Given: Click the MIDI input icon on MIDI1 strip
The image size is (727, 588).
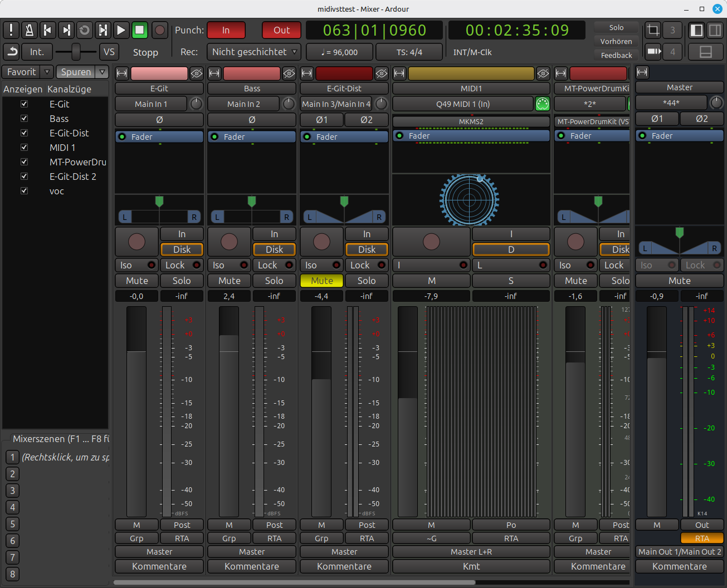Looking at the screenshot, I should 542,104.
